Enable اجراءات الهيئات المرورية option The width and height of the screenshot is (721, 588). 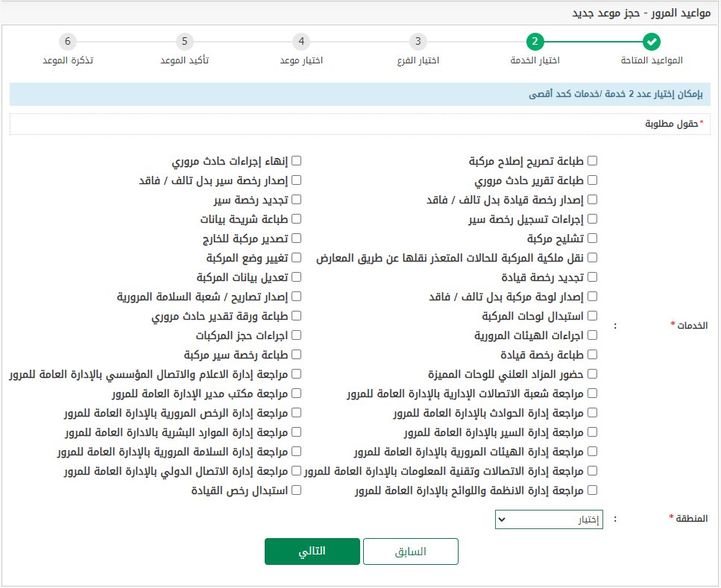pyautogui.click(x=592, y=335)
